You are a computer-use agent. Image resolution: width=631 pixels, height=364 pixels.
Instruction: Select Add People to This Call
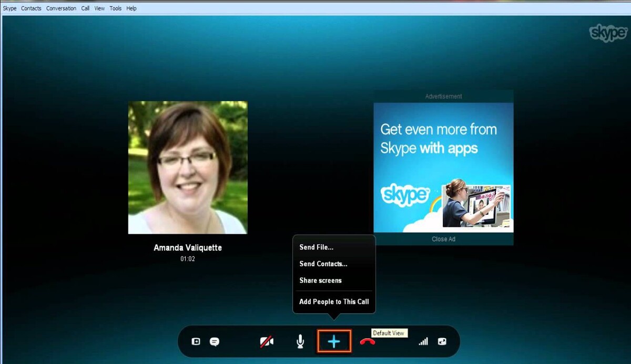(x=334, y=301)
